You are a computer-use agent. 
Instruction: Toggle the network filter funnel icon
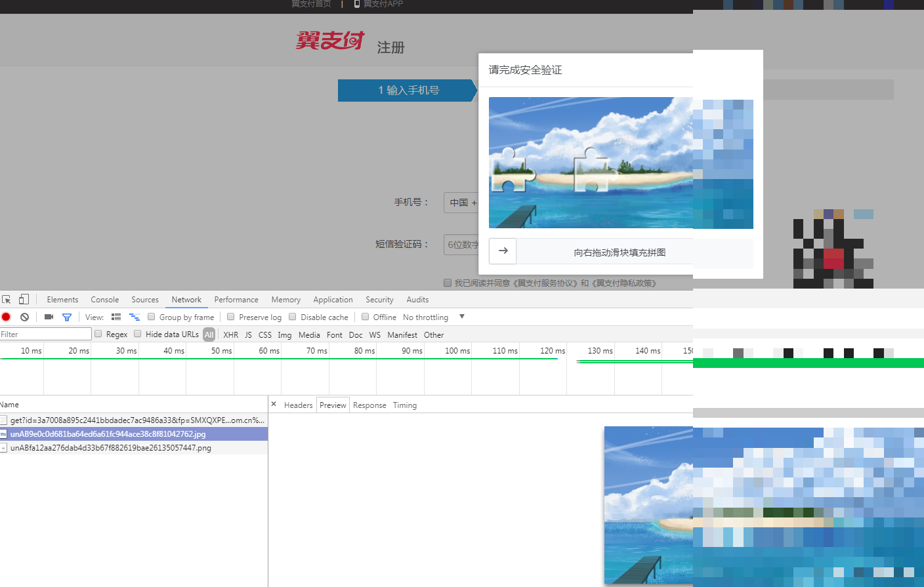coord(66,317)
